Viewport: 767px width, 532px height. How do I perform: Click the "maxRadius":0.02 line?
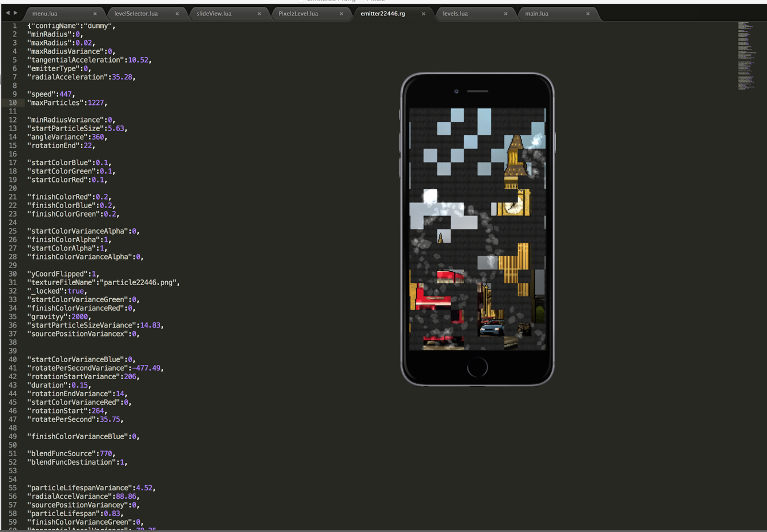(61, 43)
